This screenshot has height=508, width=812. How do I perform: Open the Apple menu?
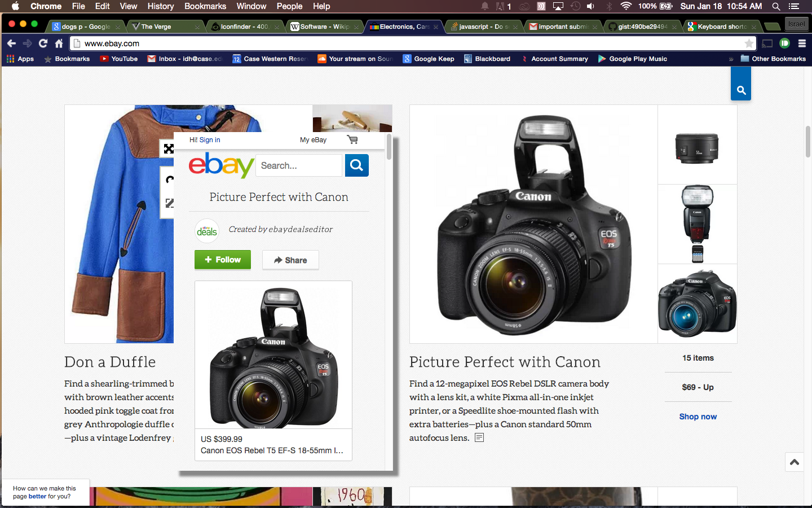click(15, 6)
